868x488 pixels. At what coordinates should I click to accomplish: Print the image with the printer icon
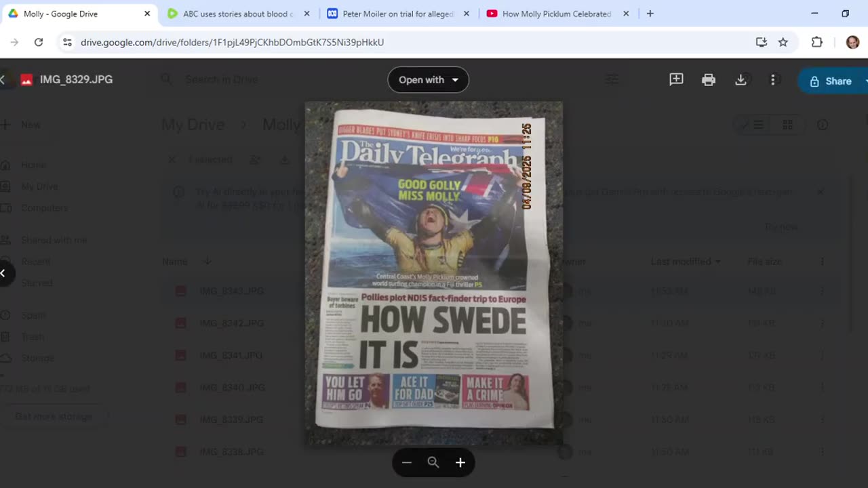click(709, 80)
